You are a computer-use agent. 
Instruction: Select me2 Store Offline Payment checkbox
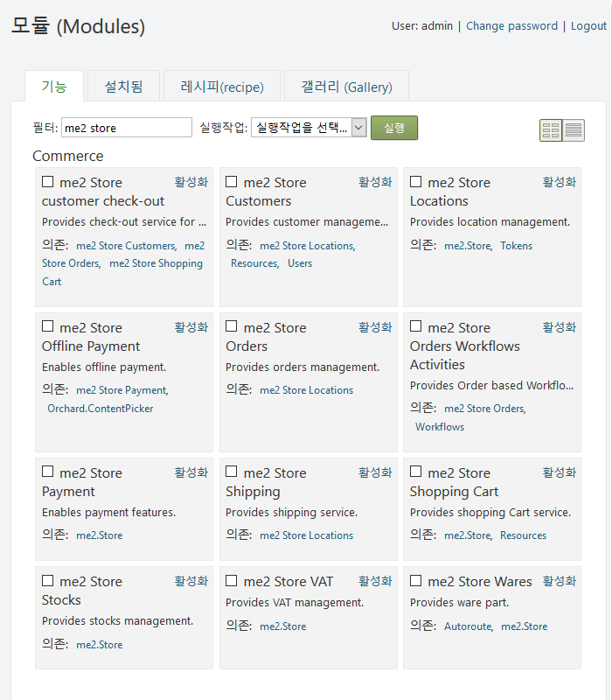point(48,326)
